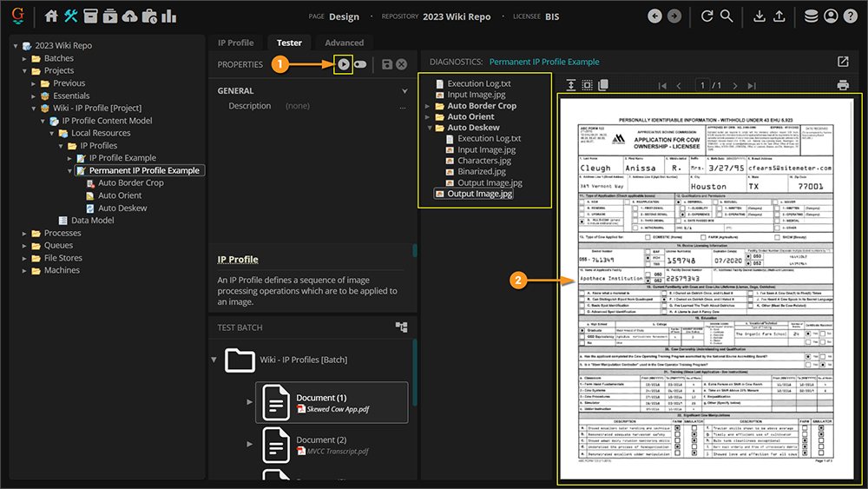Open the Home page icon
The width and height of the screenshot is (868, 489).
coord(52,17)
